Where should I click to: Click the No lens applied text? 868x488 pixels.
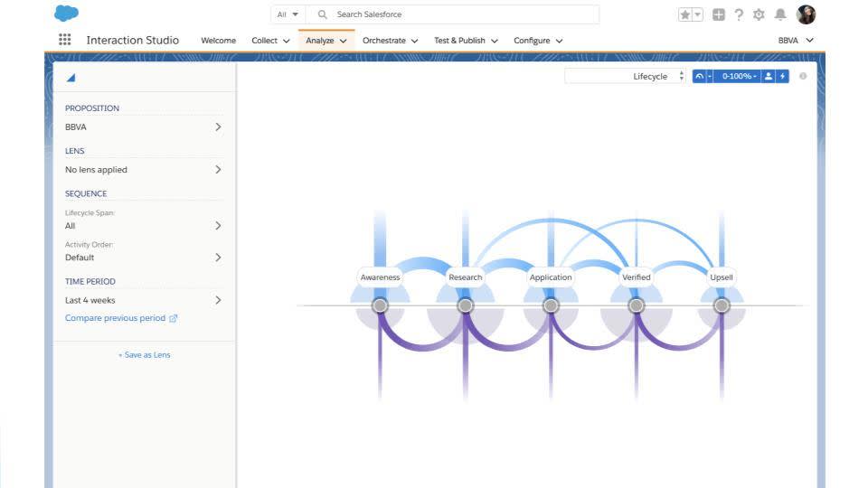pos(96,170)
